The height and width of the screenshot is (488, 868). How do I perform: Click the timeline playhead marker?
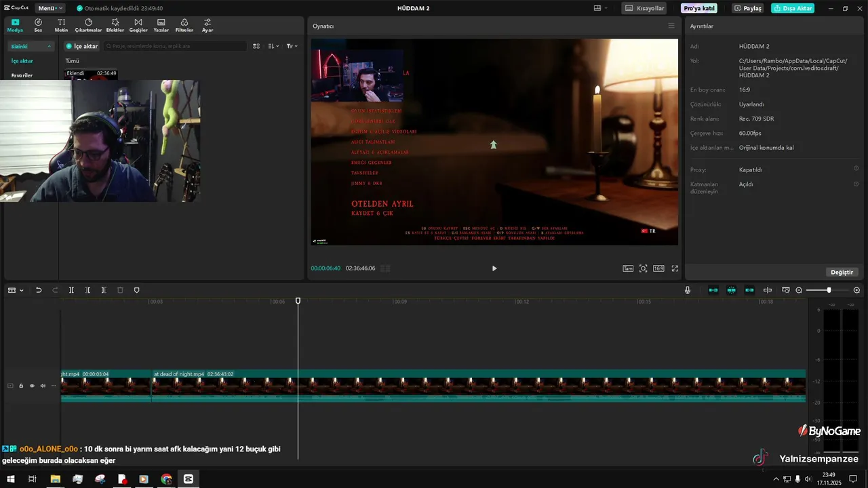tap(298, 300)
